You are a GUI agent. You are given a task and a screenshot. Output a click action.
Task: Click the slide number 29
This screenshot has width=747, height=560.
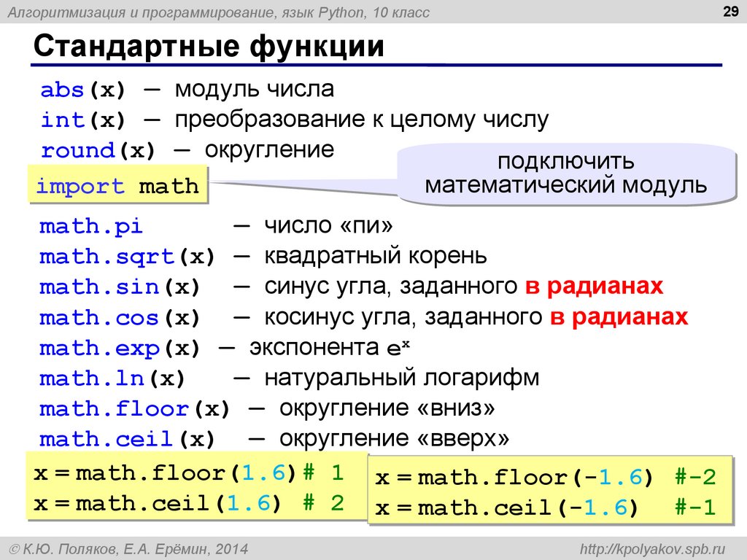pyautogui.click(x=730, y=11)
